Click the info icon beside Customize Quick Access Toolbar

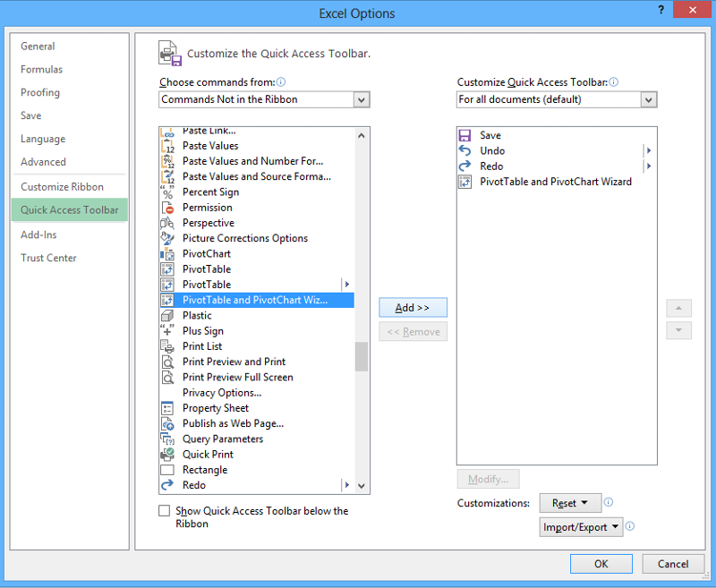click(614, 82)
